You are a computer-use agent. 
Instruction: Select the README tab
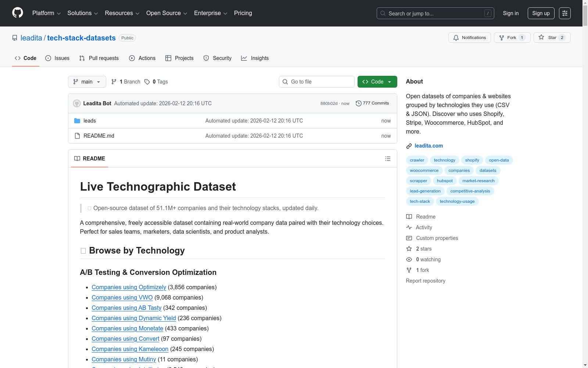coord(90,159)
